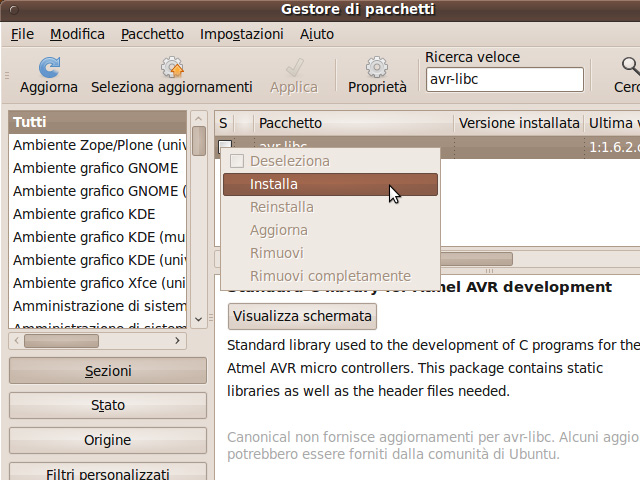The image size is (640, 480).
Task: Click the Sezioni filter button
Action: (x=107, y=371)
